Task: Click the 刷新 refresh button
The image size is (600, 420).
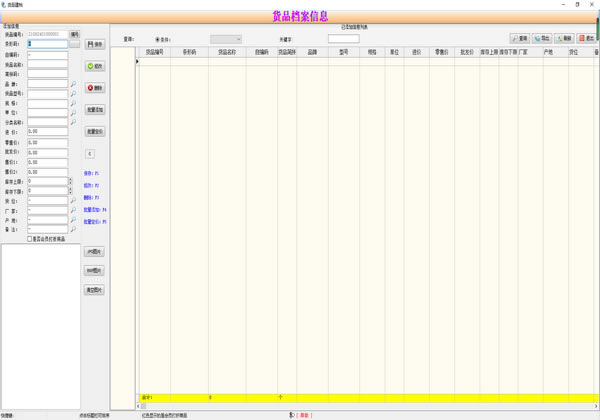Action: coord(565,38)
